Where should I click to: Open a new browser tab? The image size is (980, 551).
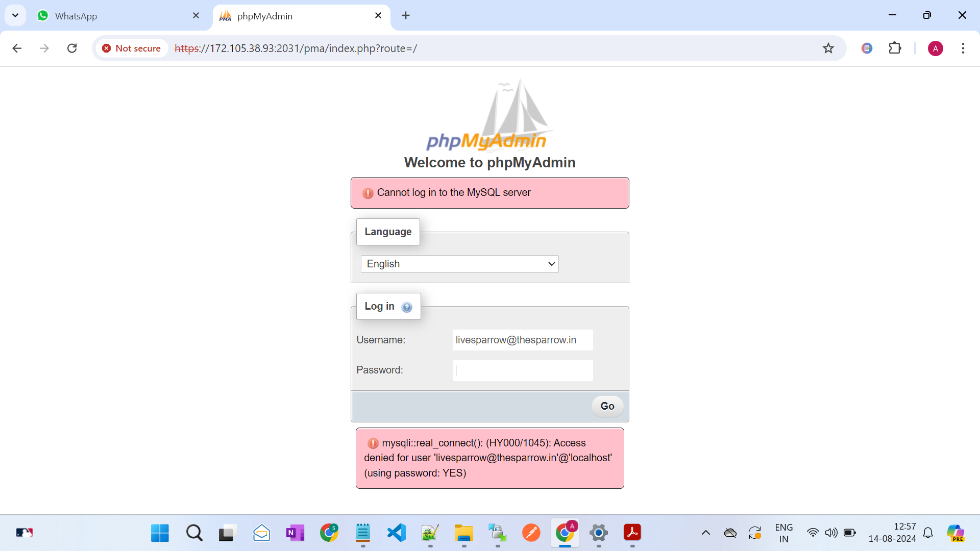pos(406,16)
